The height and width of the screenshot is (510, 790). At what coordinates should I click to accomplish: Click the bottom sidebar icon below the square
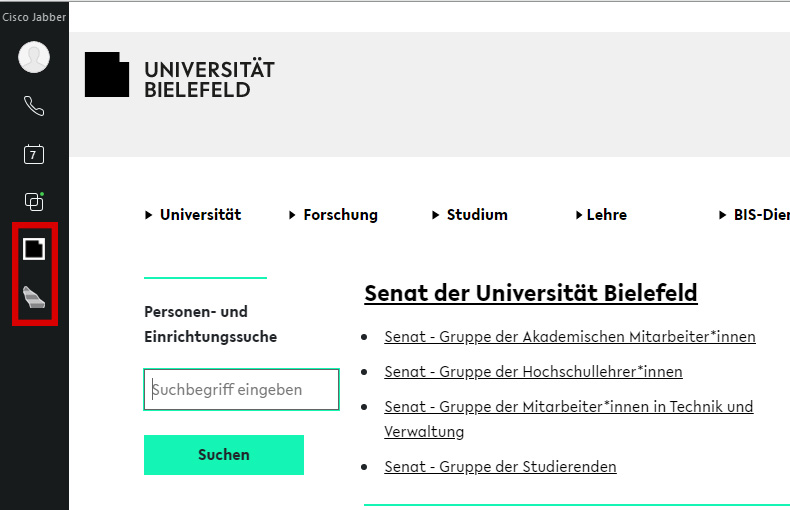pos(34,297)
